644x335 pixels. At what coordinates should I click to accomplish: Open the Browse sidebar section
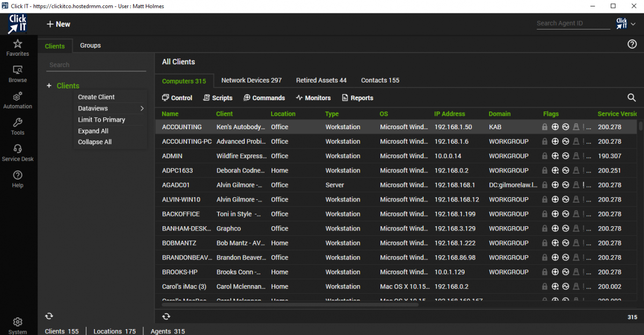coord(18,74)
